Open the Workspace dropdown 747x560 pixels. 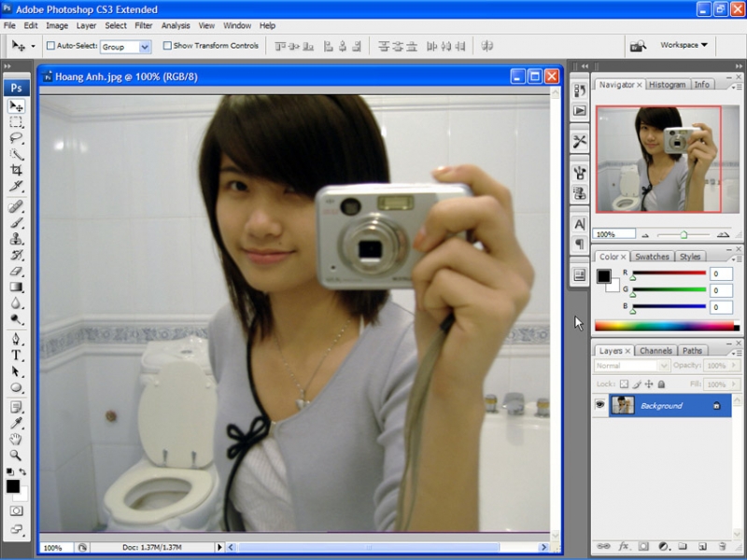pyautogui.click(x=684, y=45)
